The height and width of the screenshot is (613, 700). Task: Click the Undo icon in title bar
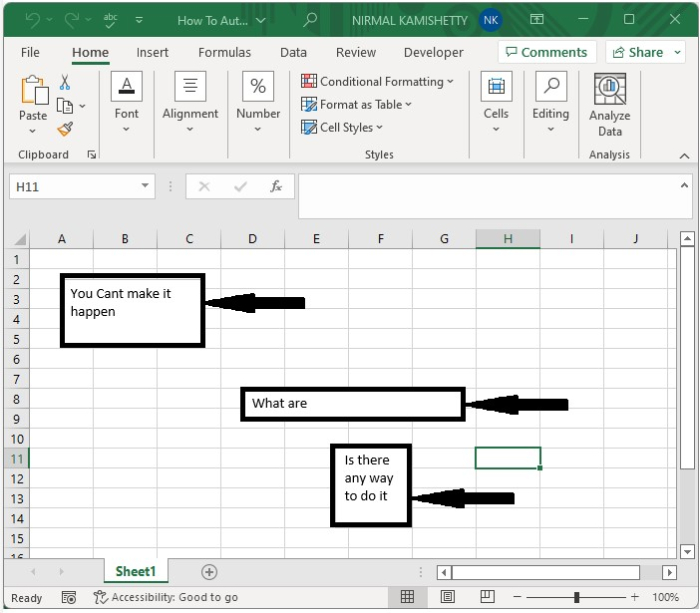[x=33, y=20]
